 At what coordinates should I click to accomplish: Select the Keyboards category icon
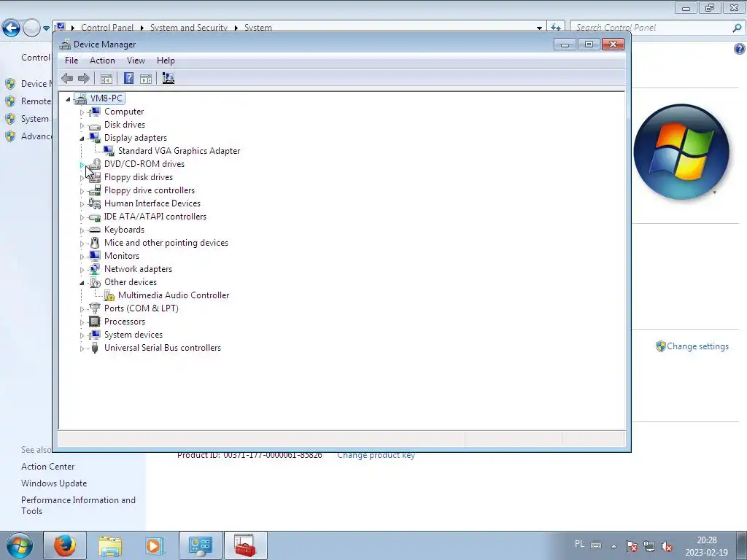click(95, 230)
